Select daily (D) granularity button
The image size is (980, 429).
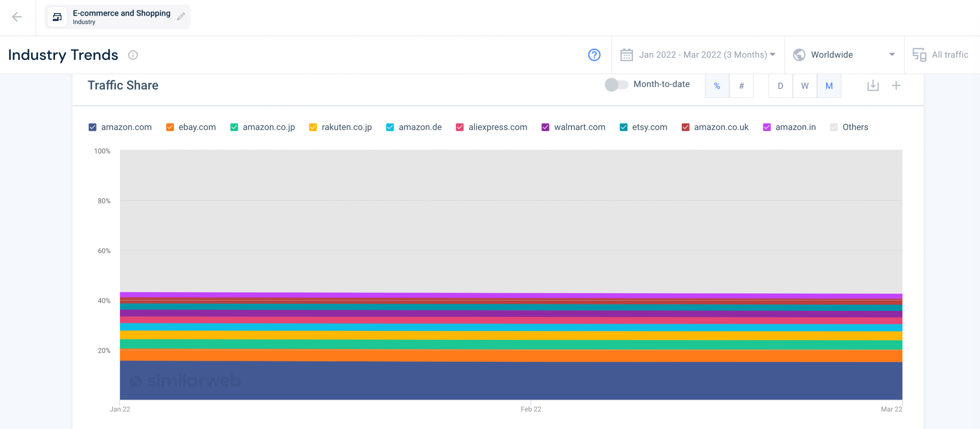(780, 86)
